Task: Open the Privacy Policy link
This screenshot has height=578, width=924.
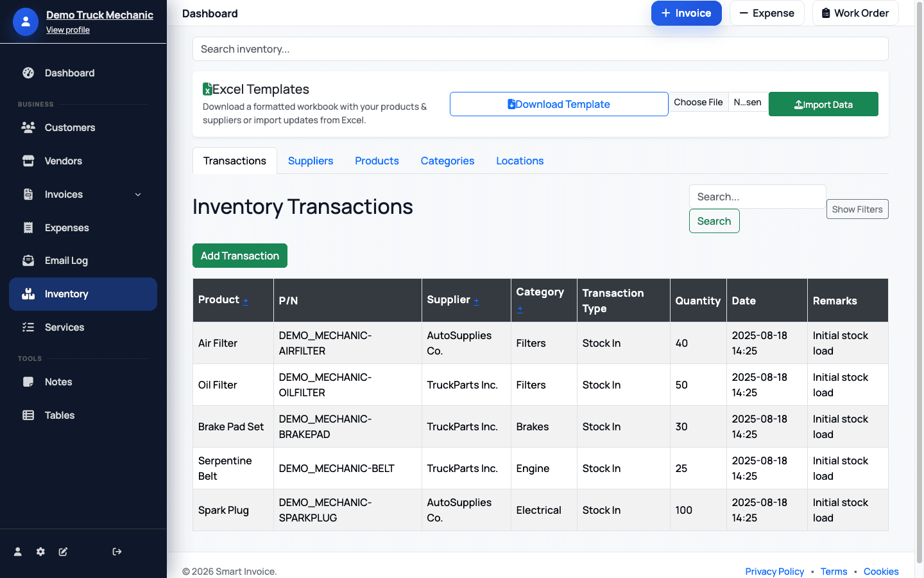Action: pyautogui.click(x=774, y=572)
